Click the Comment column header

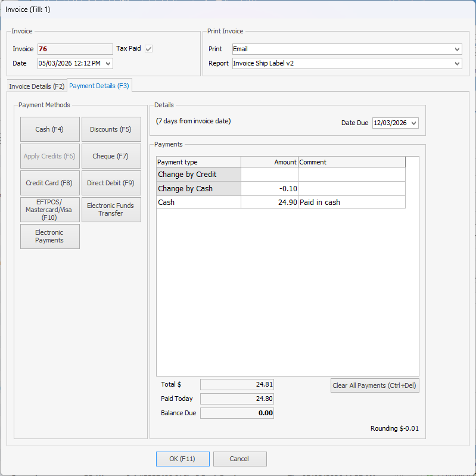pos(351,162)
